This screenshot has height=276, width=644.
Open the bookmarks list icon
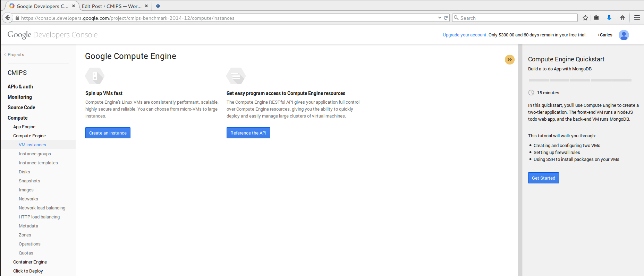[596, 18]
